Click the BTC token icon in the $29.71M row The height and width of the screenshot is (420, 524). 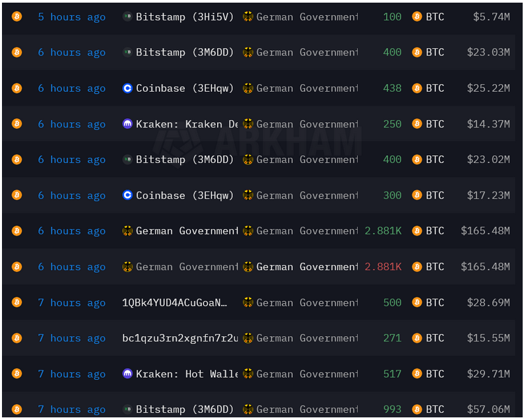[416, 374]
